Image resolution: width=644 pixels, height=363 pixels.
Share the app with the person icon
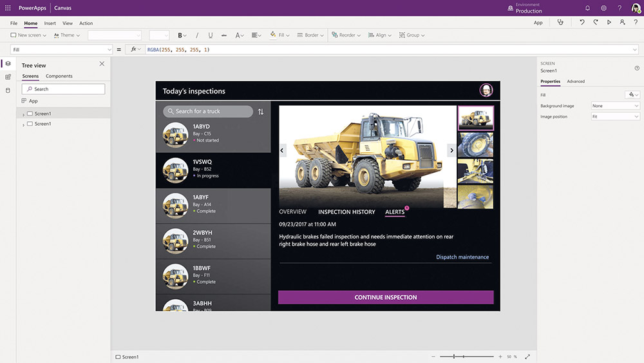[622, 22]
